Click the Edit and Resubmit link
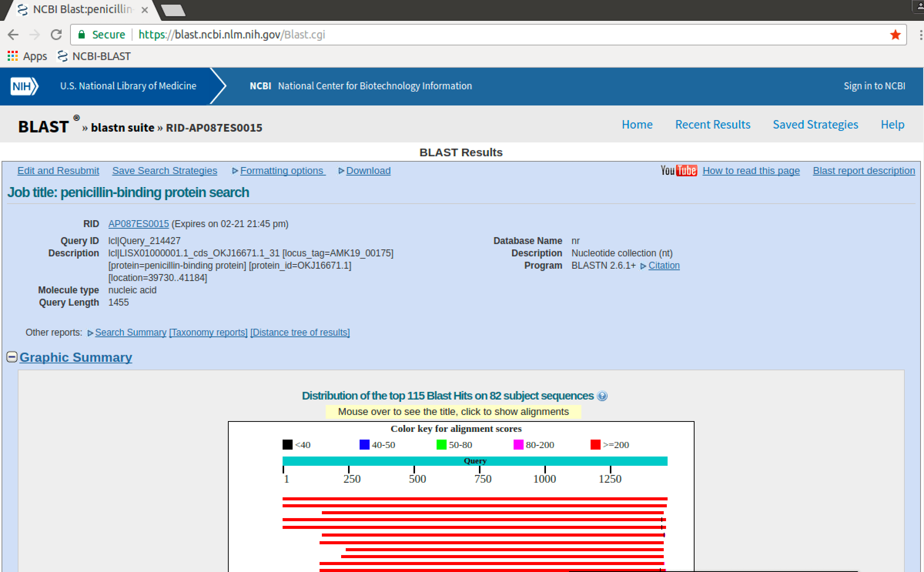This screenshot has height=572, width=924. 58,171
